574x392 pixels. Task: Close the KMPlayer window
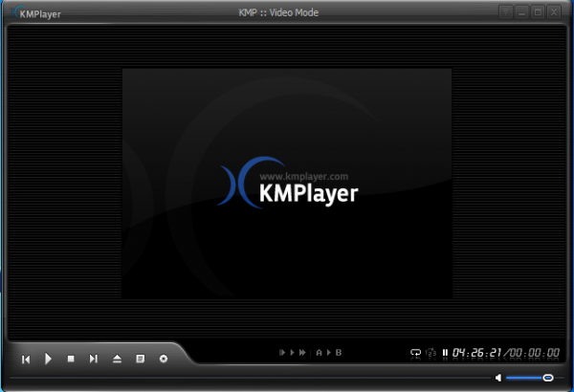pyautogui.click(x=554, y=12)
